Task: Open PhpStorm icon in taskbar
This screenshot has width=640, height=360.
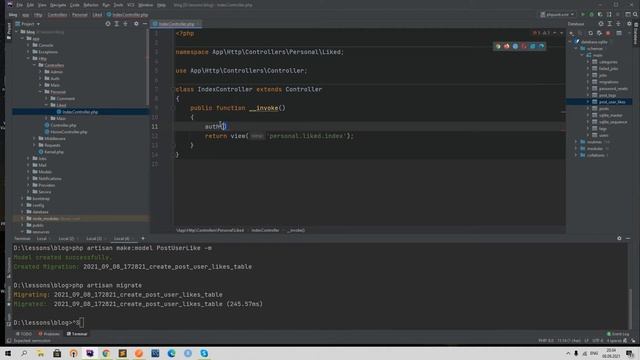Action: click(90, 353)
